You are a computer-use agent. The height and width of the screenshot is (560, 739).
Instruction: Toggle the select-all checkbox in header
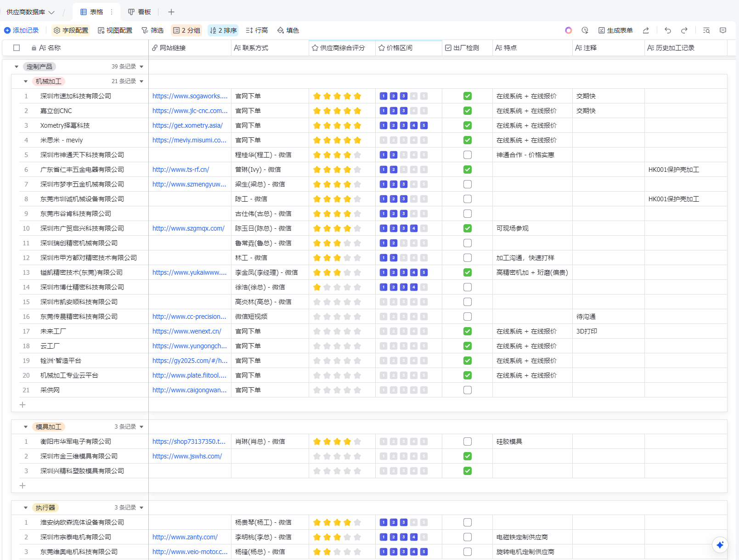pos(17,48)
